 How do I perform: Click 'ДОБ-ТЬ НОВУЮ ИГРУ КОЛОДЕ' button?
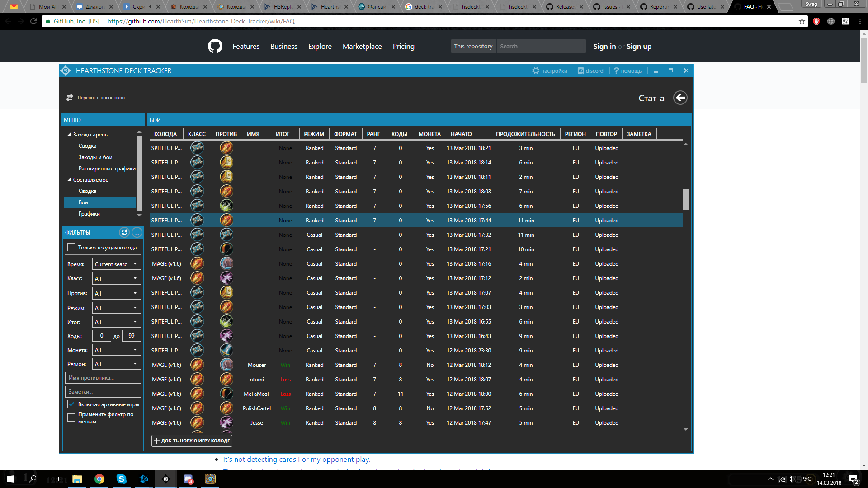[x=192, y=441]
